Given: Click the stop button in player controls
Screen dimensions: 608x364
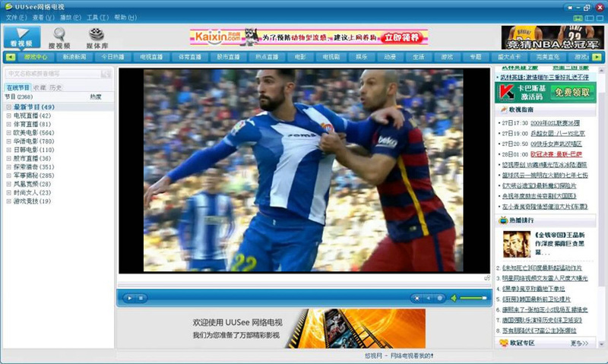Looking at the screenshot, I should 141,298.
